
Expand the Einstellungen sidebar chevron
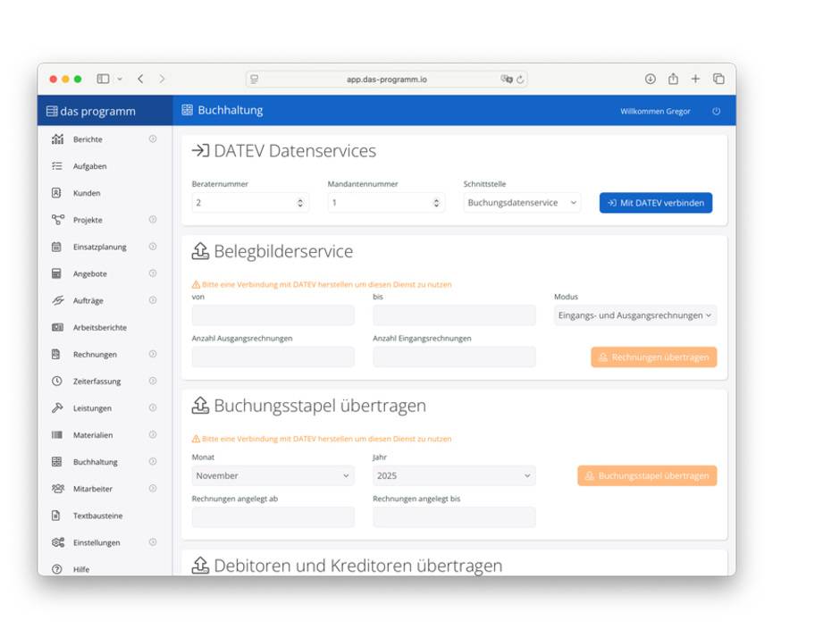[x=153, y=542]
